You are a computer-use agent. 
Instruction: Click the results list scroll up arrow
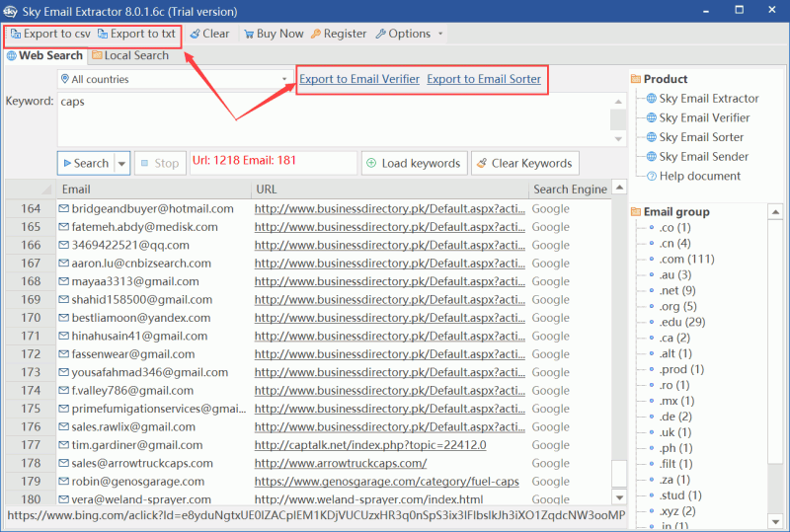pos(619,188)
